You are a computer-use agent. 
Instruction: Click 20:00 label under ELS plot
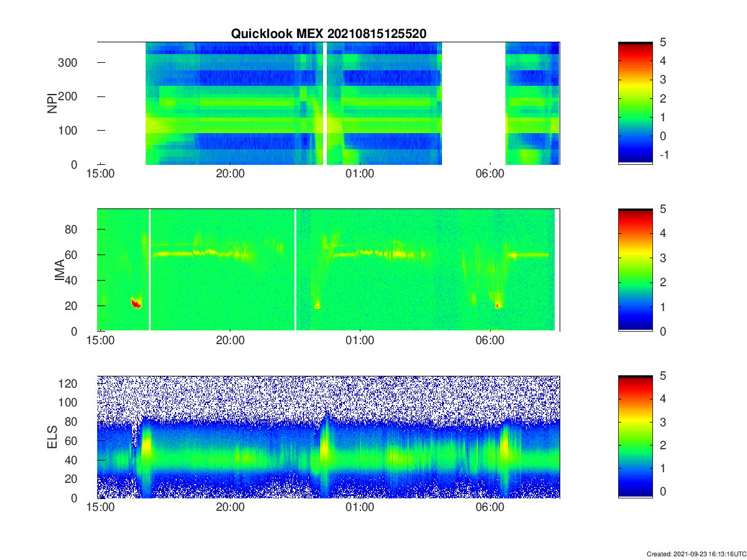click(x=230, y=508)
